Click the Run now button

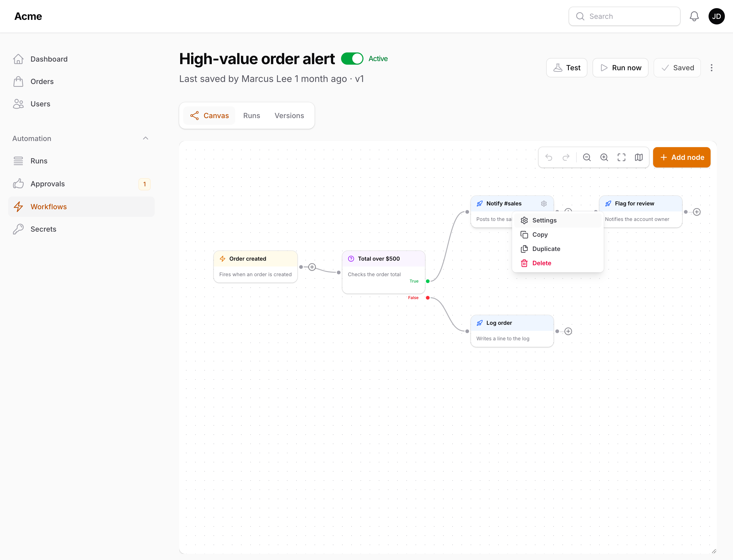(x=620, y=68)
